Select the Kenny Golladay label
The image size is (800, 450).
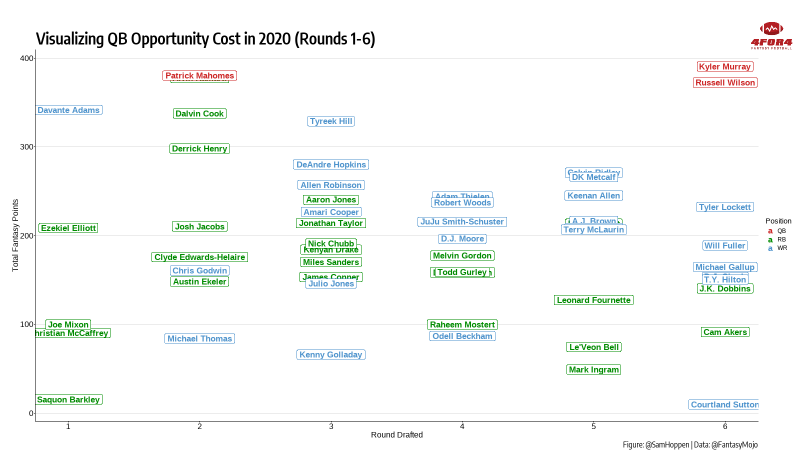pyautogui.click(x=331, y=355)
